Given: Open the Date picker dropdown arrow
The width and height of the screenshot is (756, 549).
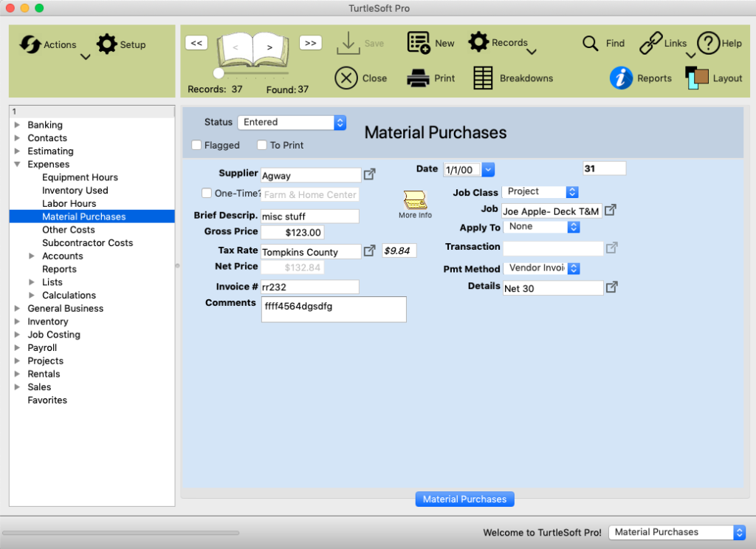Looking at the screenshot, I should tap(488, 169).
